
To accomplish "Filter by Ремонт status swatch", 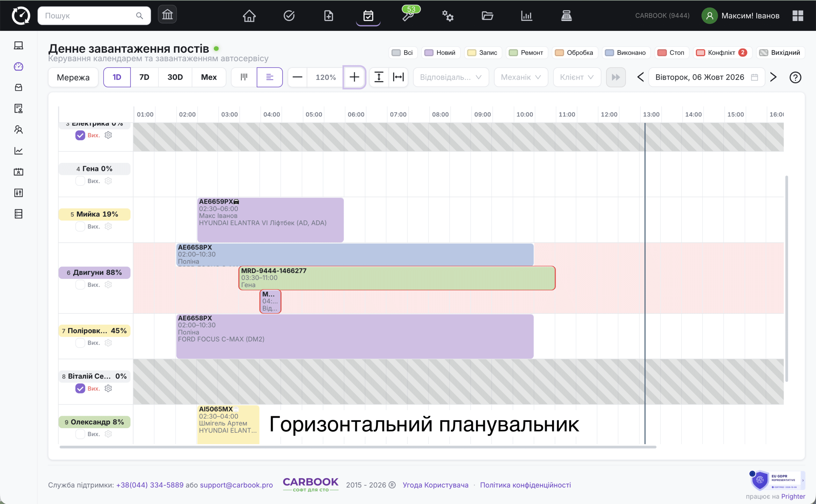I will click(x=527, y=53).
